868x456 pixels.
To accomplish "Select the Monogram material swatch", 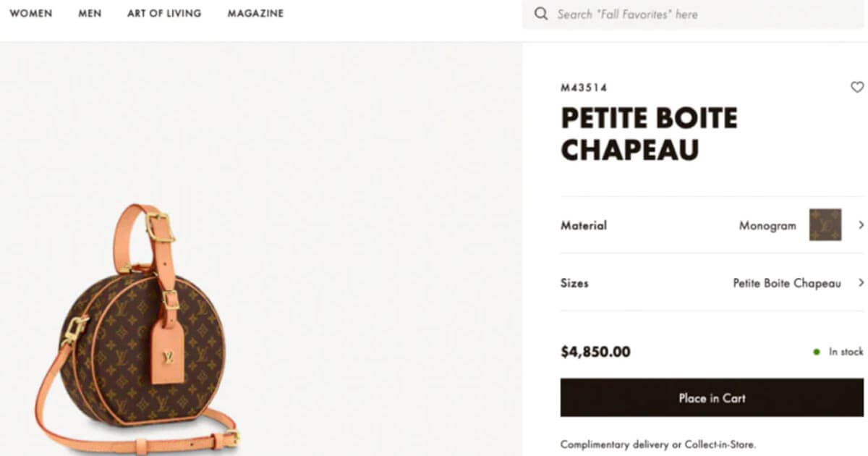I will 825,225.
